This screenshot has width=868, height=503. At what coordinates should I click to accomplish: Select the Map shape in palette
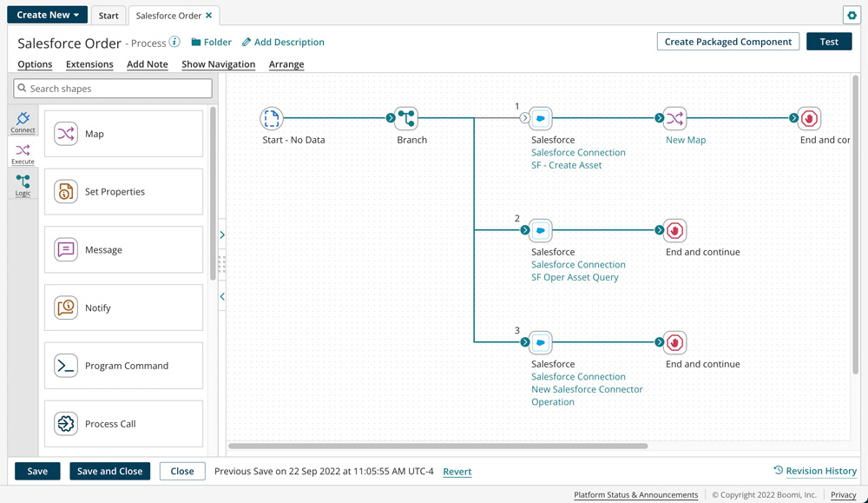click(x=123, y=134)
